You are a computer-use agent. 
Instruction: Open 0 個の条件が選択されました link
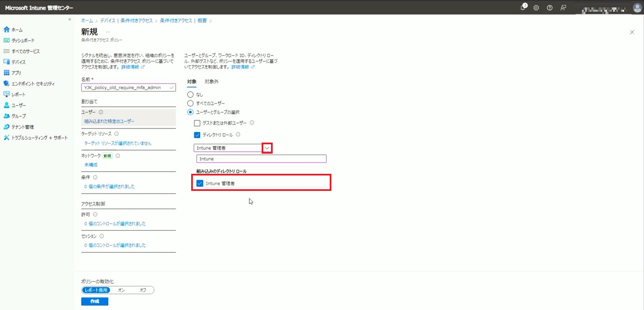(109, 187)
